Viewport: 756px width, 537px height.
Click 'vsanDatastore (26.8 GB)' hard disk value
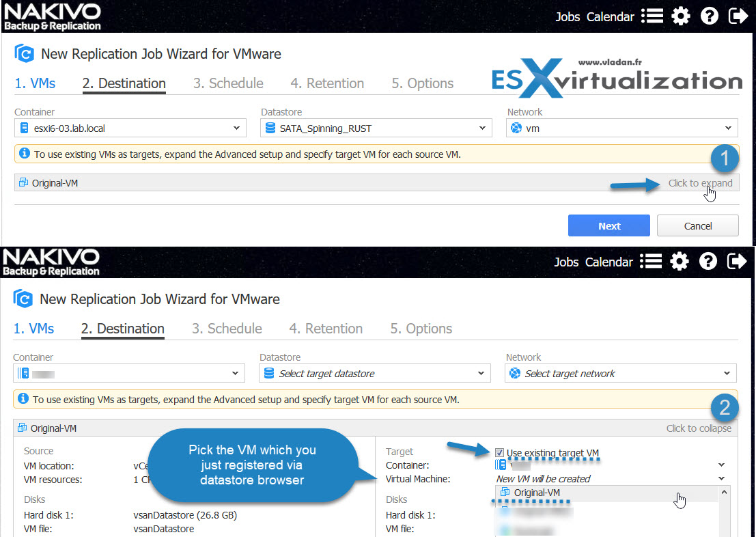(x=185, y=515)
